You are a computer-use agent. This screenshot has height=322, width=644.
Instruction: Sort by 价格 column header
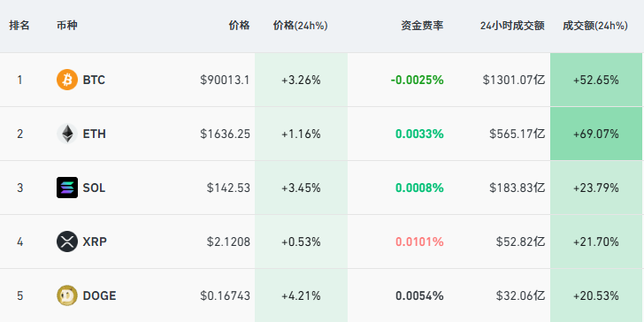[239, 26]
